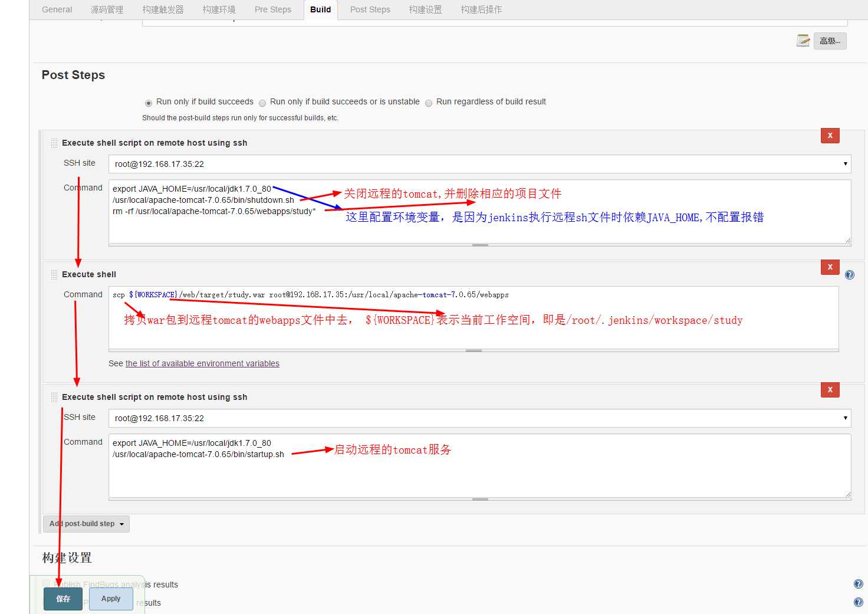Screen dimensions: 868x614
Task: Click the 'Post Steps' section heading
Action: pyautogui.click(x=73, y=75)
